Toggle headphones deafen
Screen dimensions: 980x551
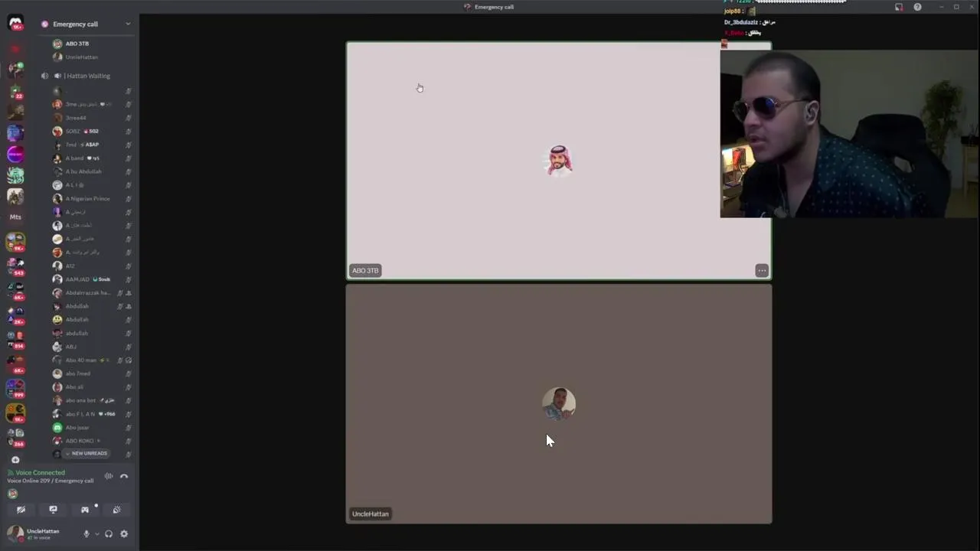pos(109,534)
